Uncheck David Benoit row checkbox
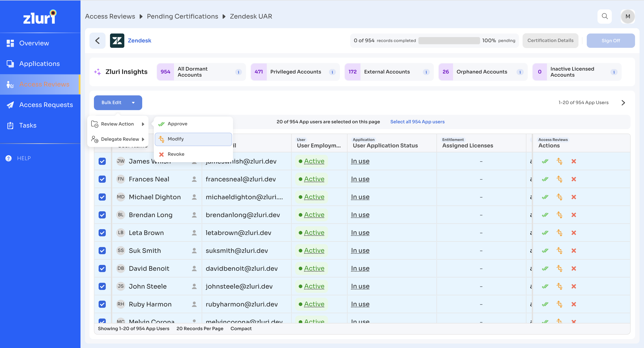The image size is (644, 348). tap(102, 268)
